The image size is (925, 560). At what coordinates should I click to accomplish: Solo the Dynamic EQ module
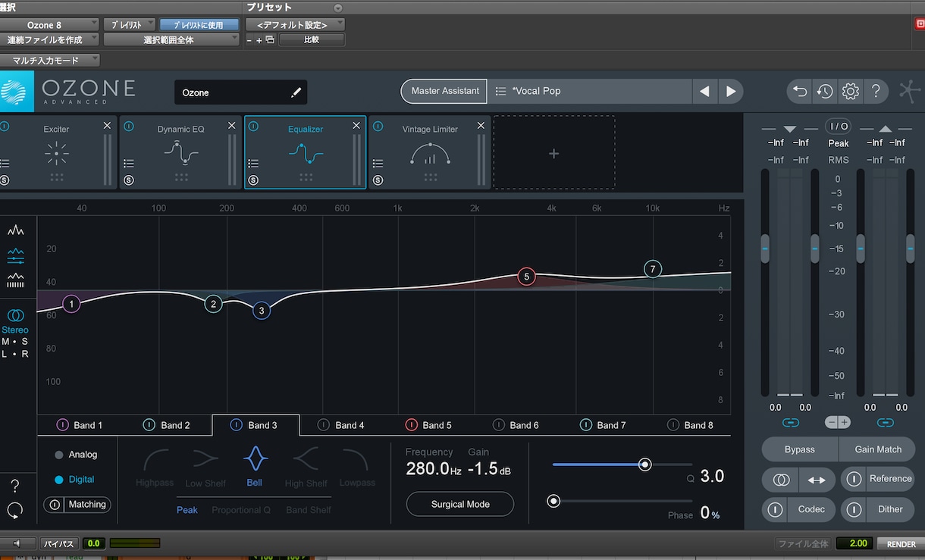(x=129, y=180)
